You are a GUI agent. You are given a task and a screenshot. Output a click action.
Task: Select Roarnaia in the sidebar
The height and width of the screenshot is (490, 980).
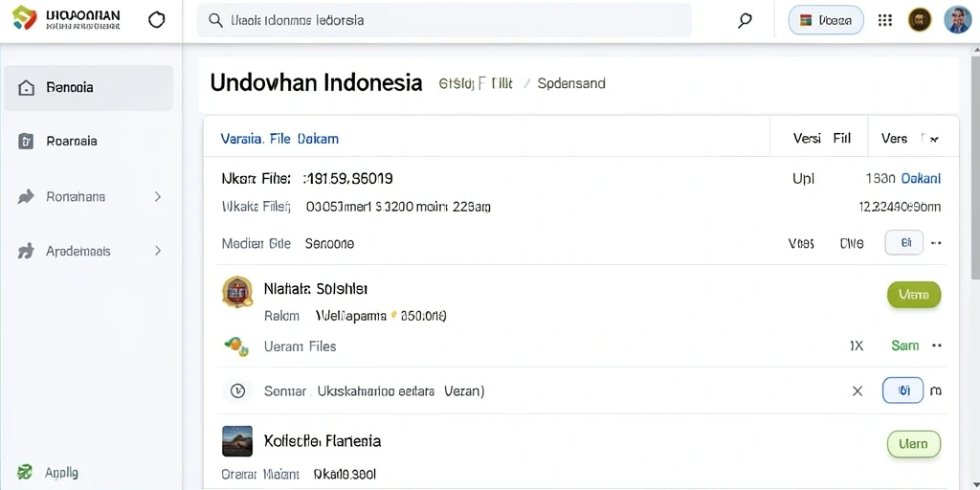coord(89,142)
